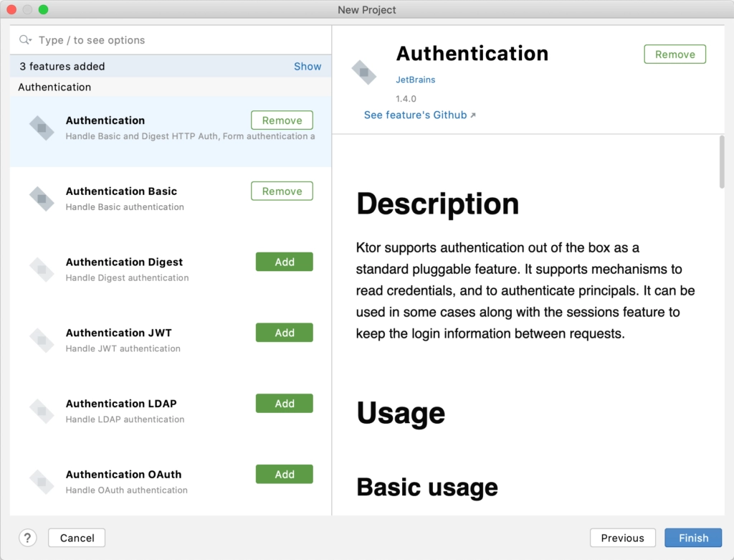The image size is (734, 560).
Task: Click the detail pane Authentication logo icon
Action: (363, 72)
